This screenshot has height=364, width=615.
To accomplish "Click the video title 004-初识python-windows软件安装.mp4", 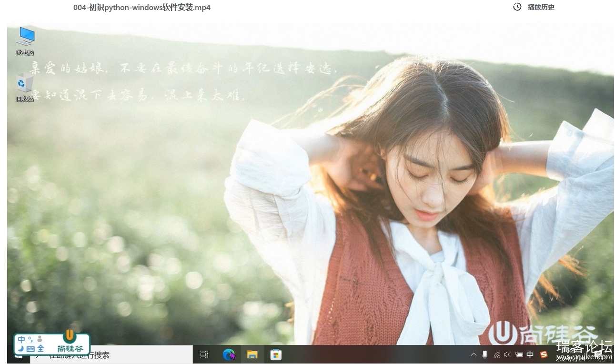I will (142, 7).
